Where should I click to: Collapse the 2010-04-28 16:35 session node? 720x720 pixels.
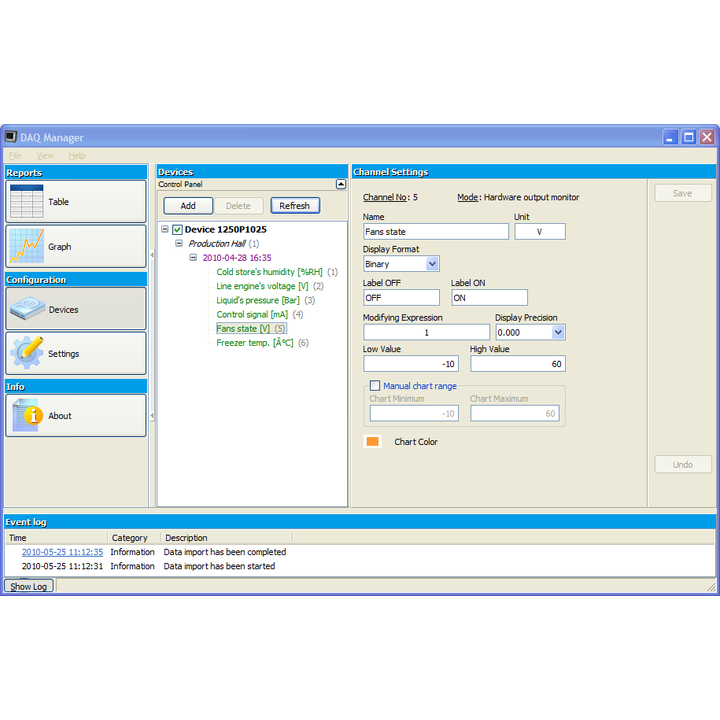coord(193,257)
